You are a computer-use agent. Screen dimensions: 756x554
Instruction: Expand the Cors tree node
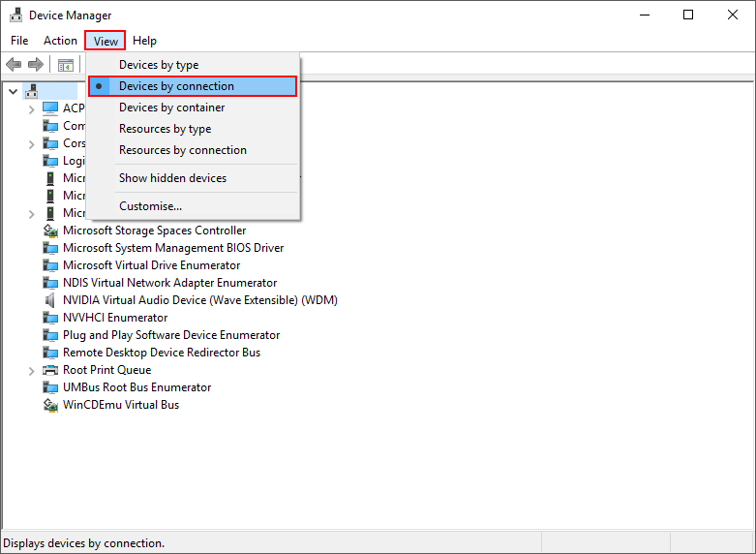tap(31, 144)
